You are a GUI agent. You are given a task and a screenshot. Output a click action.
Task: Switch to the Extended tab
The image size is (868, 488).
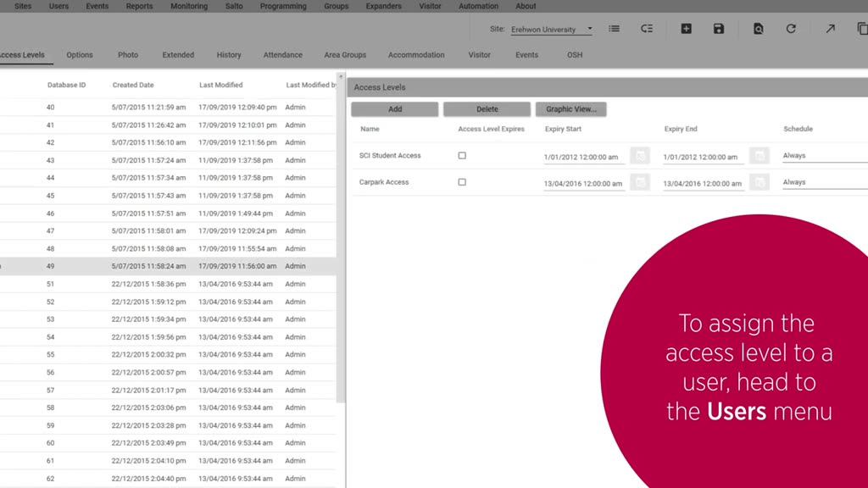[x=178, y=55]
